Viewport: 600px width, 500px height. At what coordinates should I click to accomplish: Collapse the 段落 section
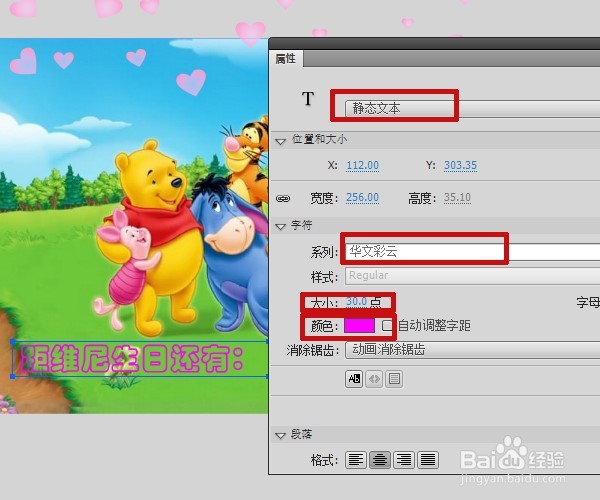[x=280, y=436]
